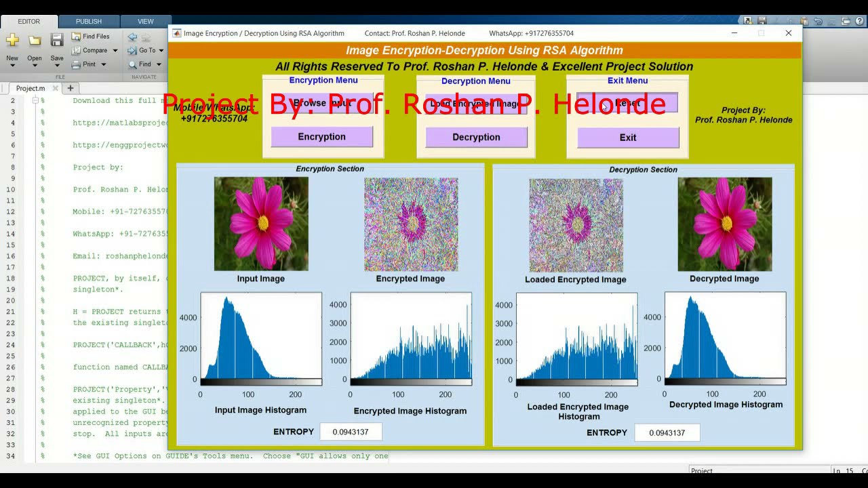Add a new editor tab with plus
The height and width of the screenshot is (488, 868).
click(70, 88)
